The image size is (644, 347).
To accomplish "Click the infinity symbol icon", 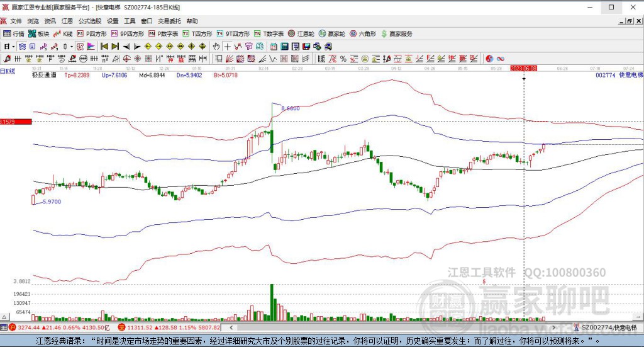I will click(500, 59).
